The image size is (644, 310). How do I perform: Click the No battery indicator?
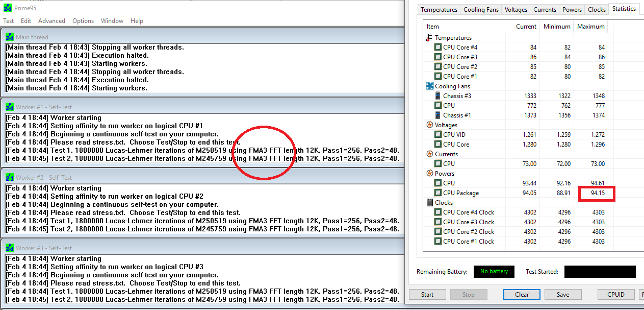494,272
